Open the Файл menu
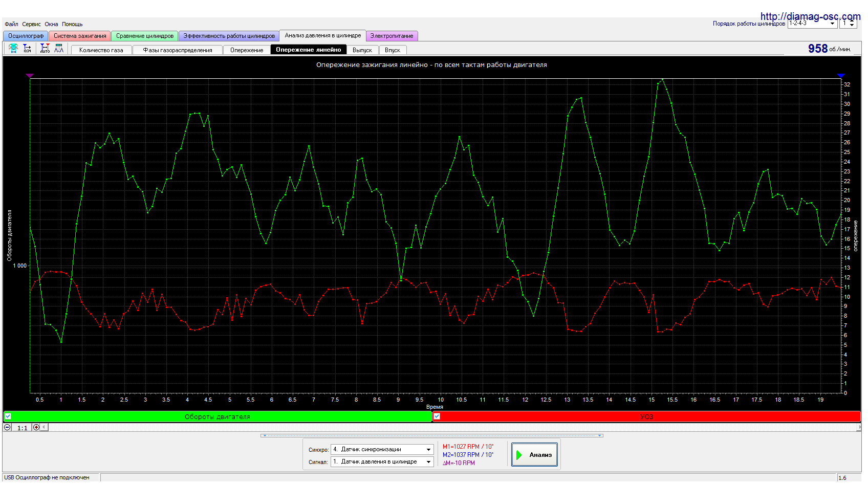Viewport: 868px width, 484px height. 11,24
